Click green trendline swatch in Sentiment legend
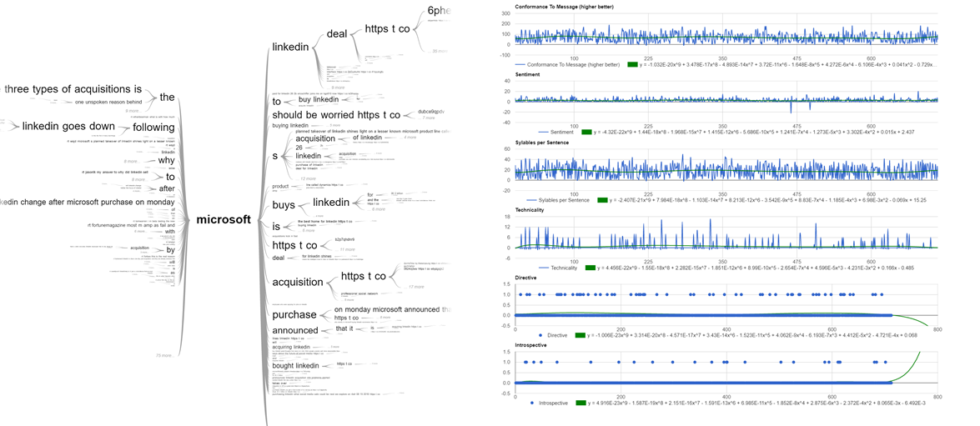The height and width of the screenshot is (426, 980). (586, 132)
